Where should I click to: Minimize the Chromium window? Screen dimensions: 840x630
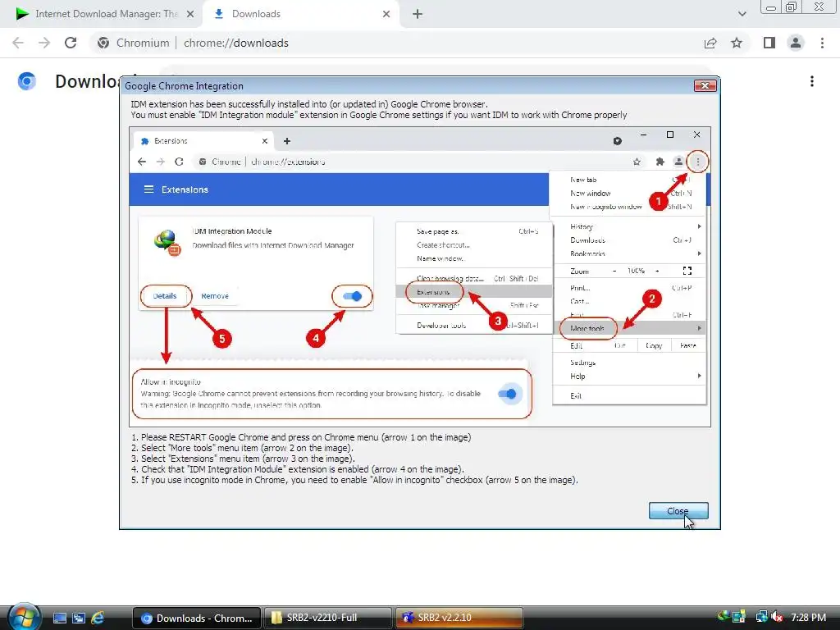(x=771, y=7)
